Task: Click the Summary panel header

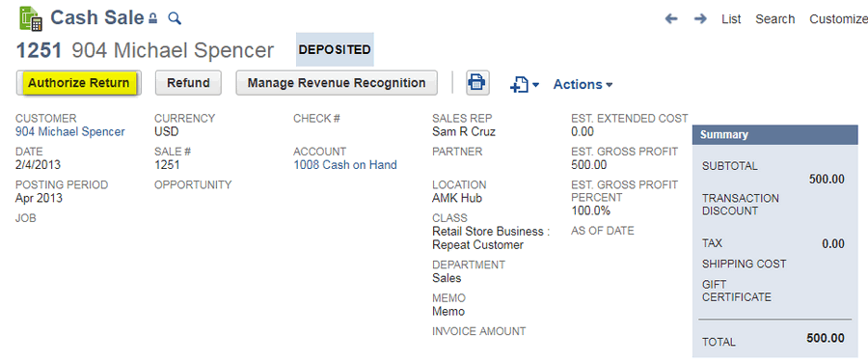Action: 775,134
